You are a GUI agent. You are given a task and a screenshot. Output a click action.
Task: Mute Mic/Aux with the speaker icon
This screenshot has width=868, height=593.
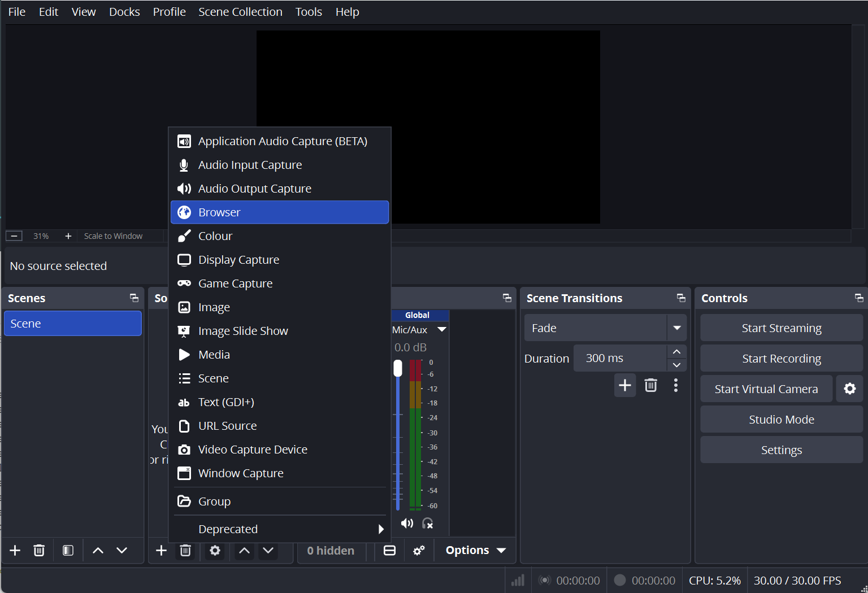(x=406, y=523)
